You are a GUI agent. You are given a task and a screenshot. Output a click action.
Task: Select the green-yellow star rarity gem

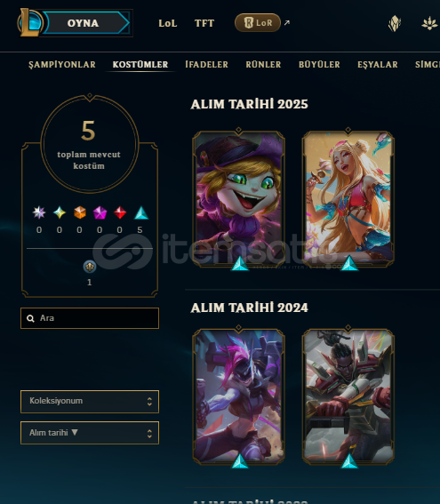click(x=60, y=212)
